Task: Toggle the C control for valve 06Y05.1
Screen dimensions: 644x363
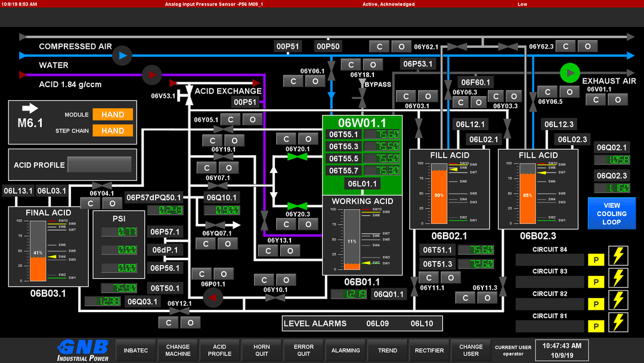Action: (231, 119)
